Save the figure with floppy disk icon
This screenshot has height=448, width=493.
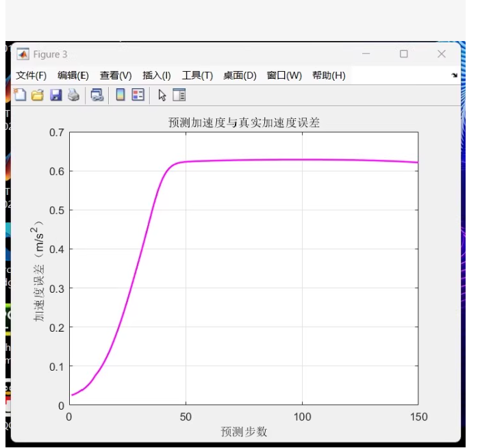click(56, 95)
